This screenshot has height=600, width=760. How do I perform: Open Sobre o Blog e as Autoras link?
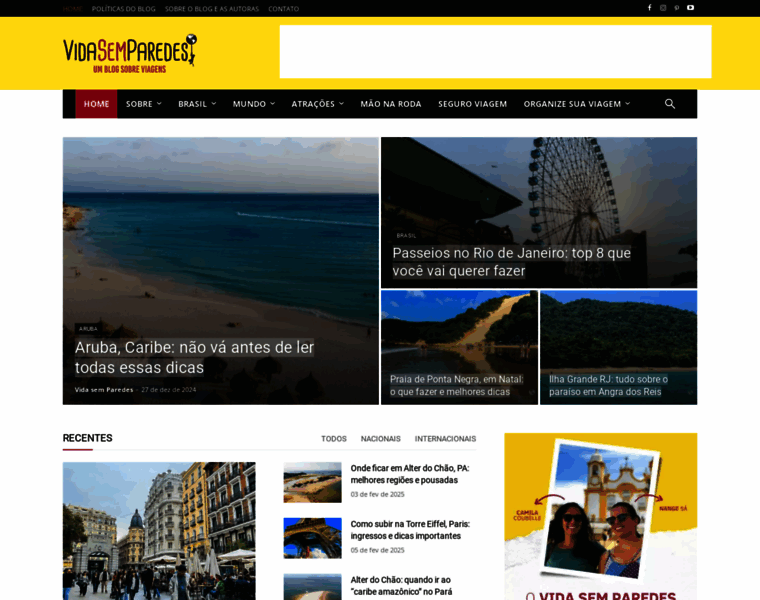click(x=212, y=9)
